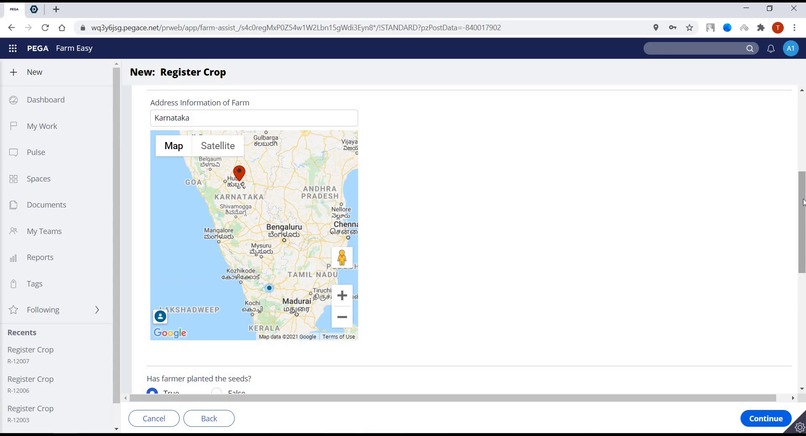Click the form vertical scrollbar thumb
Viewport: 806px width, 436px height.
[x=801, y=222]
